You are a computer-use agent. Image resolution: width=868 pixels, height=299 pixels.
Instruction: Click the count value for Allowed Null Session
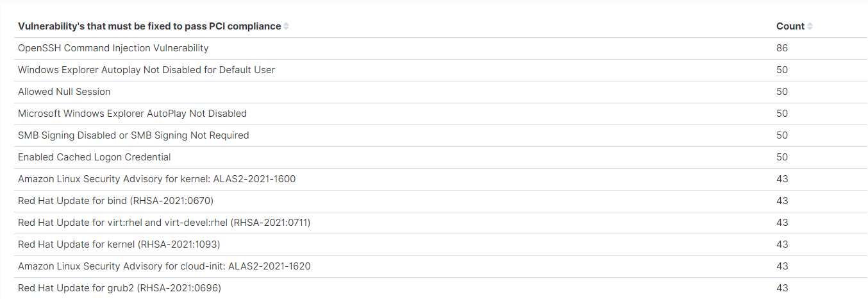point(781,92)
